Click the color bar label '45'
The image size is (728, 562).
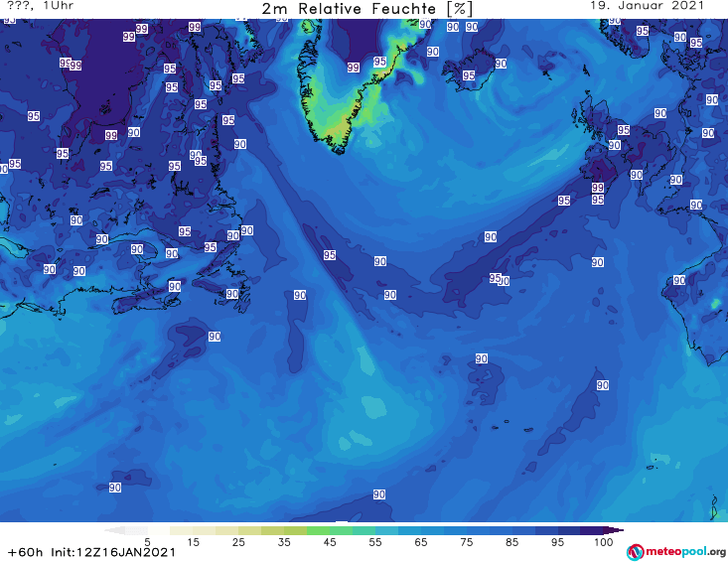(x=330, y=542)
